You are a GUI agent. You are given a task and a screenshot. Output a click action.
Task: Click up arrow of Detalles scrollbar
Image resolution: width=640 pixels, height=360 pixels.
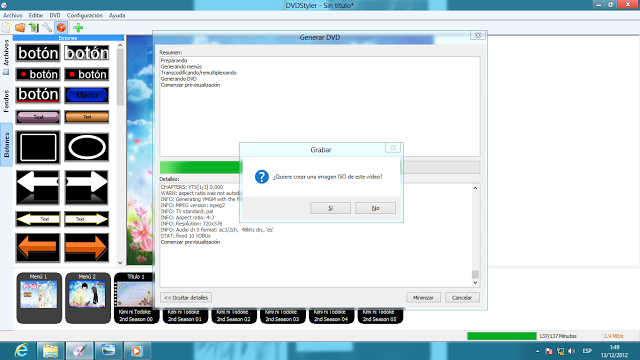(x=475, y=188)
